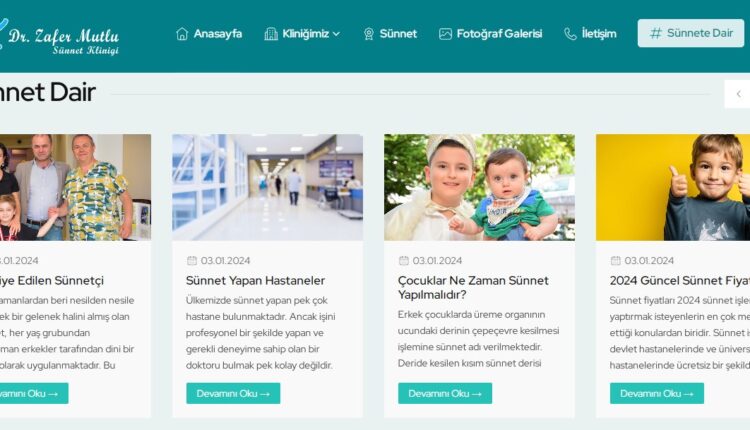Expand the Kliniğimiz dropdown chevron
The width and height of the screenshot is (750, 430).
[336, 34]
